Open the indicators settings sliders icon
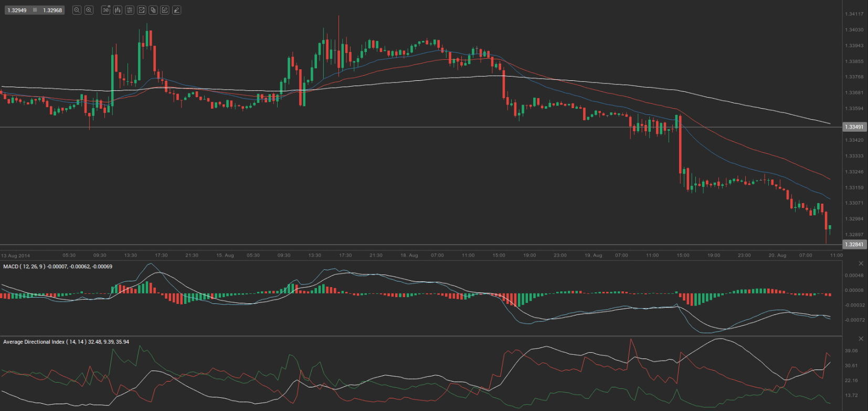The image size is (868, 411). click(130, 10)
